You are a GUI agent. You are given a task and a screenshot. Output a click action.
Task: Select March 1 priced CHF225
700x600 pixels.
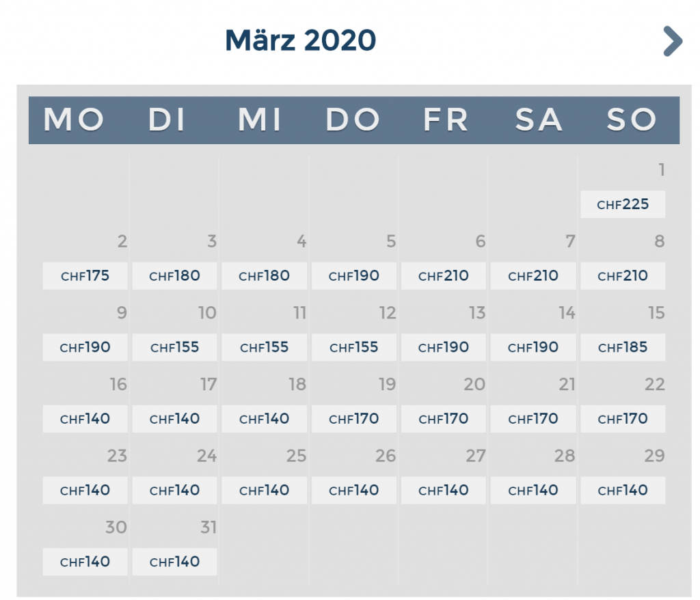(x=623, y=204)
